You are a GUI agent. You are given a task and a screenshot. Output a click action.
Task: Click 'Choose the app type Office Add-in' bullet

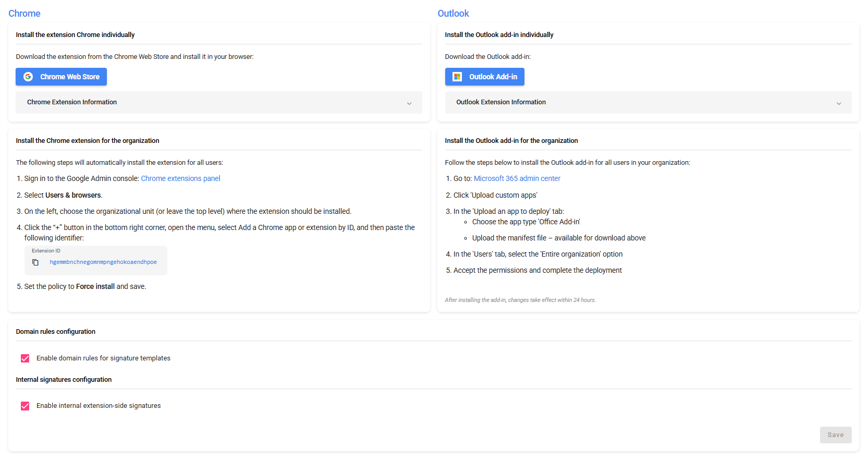[x=526, y=222]
